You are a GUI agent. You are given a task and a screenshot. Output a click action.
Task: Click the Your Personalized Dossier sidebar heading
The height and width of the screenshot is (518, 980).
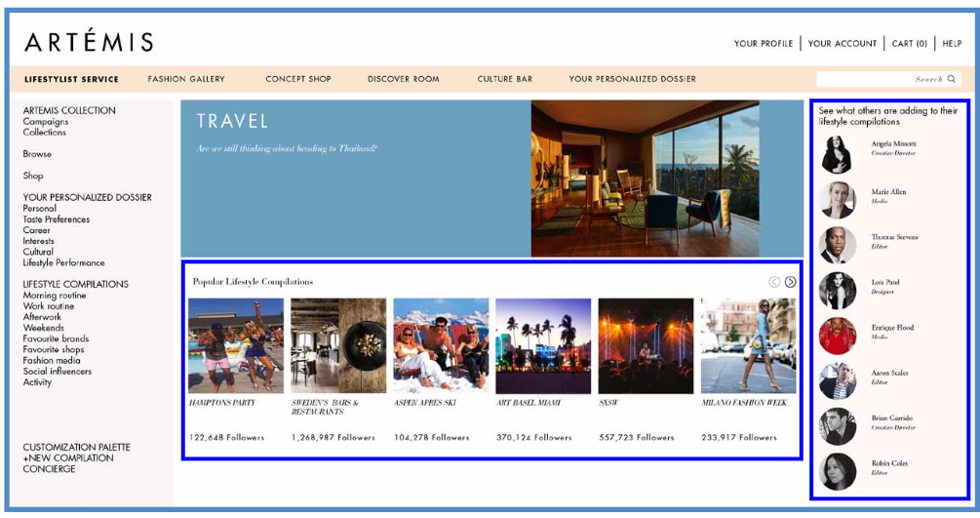click(88, 197)
